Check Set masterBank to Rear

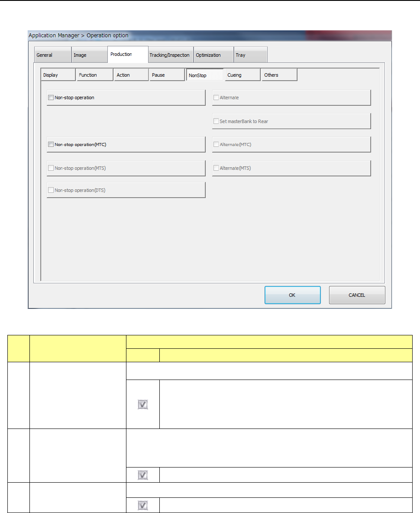(x=216, y=121)
